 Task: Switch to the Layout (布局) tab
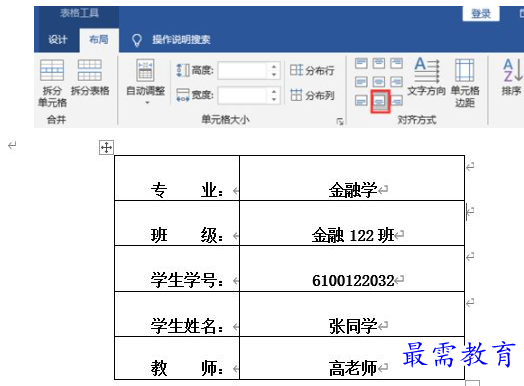[x=99, y=40]
